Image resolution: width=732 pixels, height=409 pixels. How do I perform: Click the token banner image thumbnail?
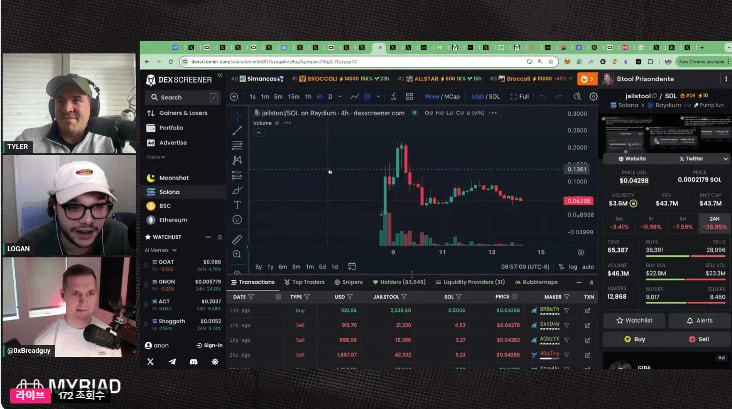click(x=665, y=133)
